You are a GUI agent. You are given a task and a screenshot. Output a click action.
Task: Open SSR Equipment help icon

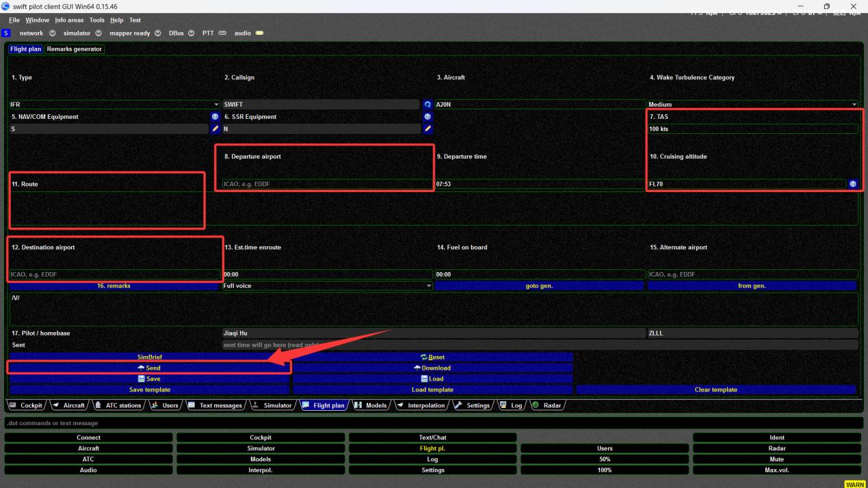[x=428, y=117]
